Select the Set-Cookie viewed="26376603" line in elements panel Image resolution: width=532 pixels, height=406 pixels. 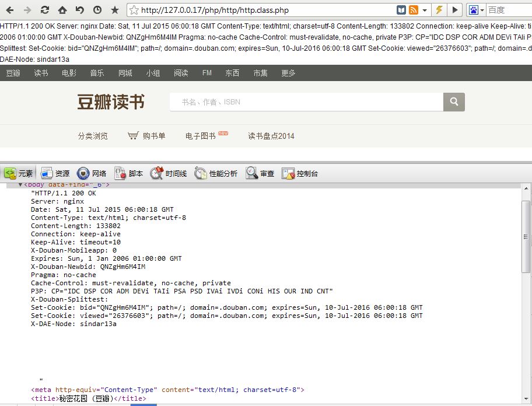pyautogui.click(x=227, y=316)
